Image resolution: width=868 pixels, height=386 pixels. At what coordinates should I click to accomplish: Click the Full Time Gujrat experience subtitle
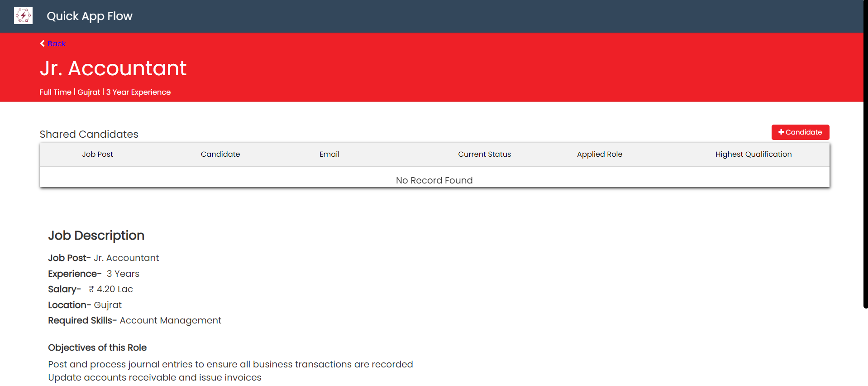tap(105, 92)
